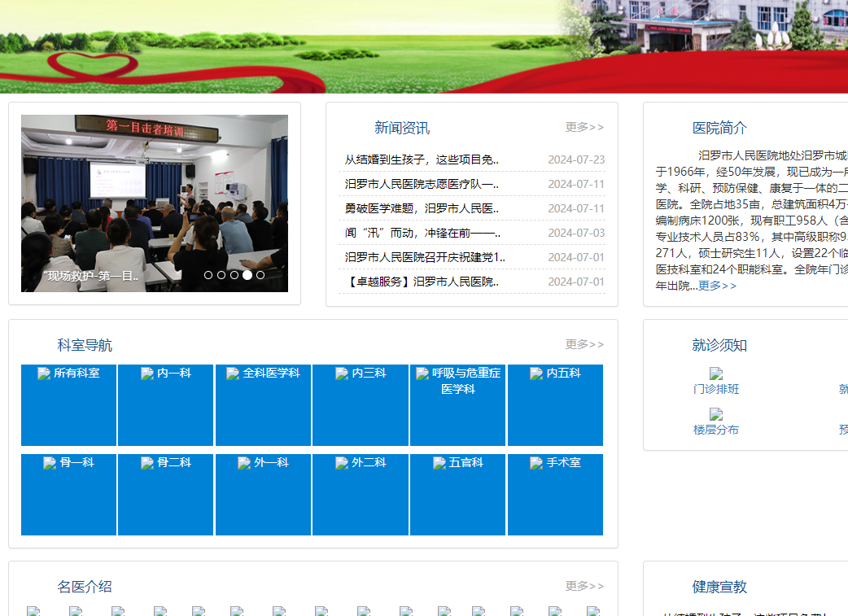Open the 骨一科 department tile
The image size is (848, 616).
click(68, 494)
